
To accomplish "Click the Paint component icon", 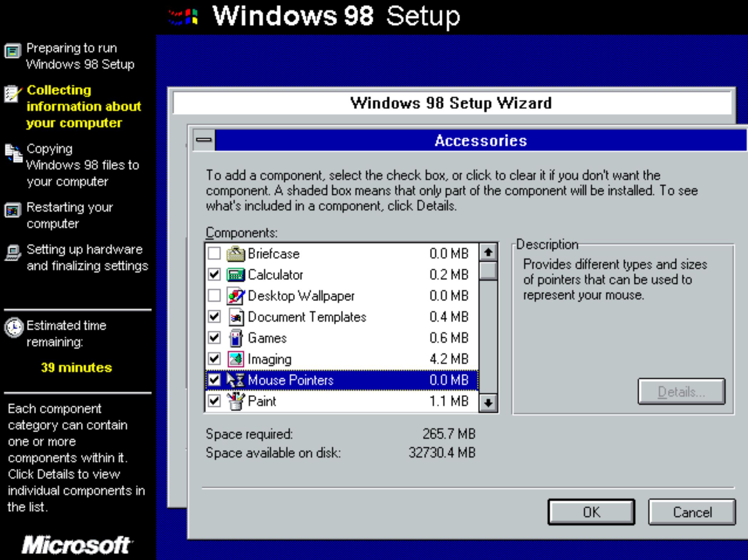I will point(236,401).
